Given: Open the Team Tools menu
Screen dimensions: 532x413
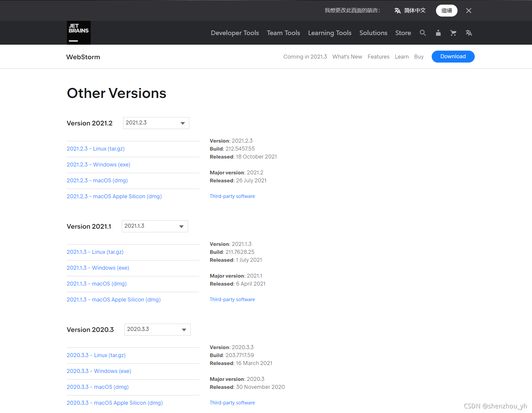Looking at the screenshot, I should point(283,33).
